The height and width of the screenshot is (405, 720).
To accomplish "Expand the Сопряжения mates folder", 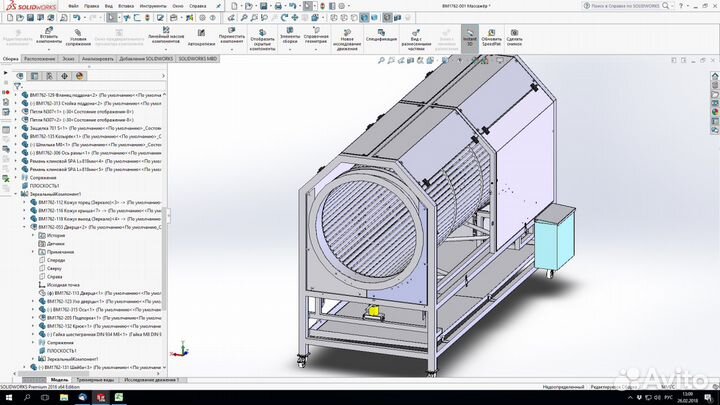I will click(44, 176).
